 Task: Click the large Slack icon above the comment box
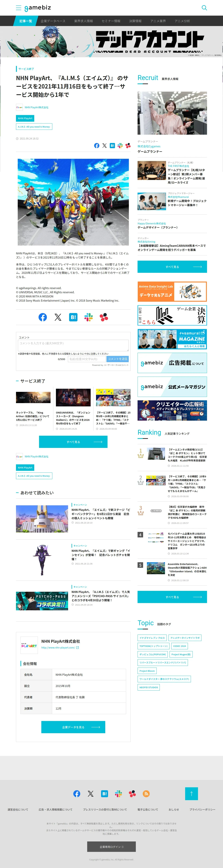point(88,317)
